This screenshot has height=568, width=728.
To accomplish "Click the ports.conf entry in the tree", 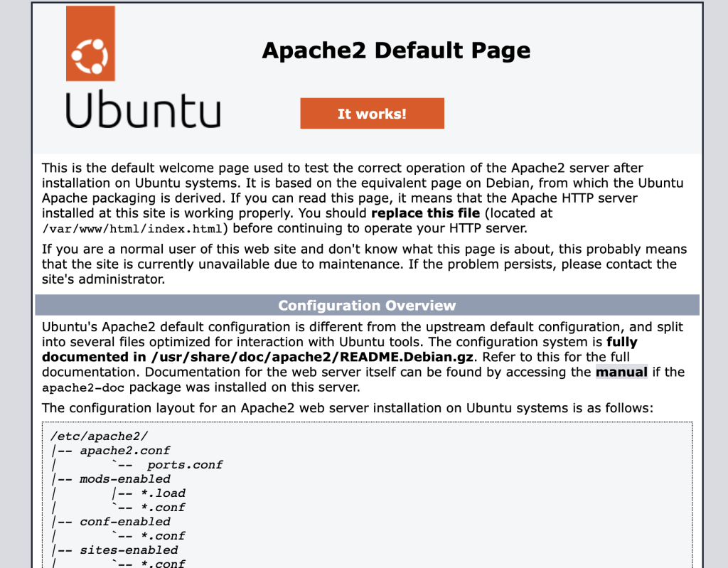I will [x=185, y=465].
